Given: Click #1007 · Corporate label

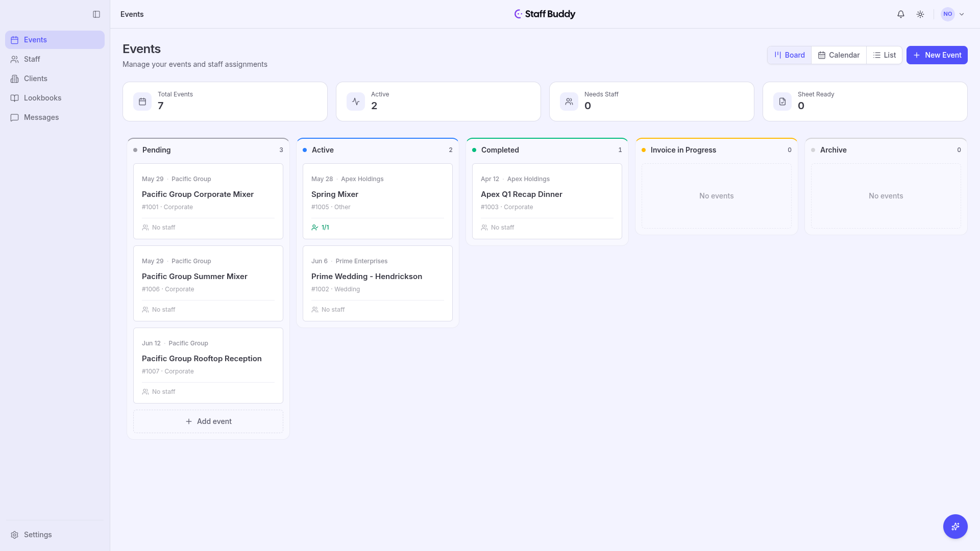Looking at the screenshot, I should [x=168, y=371].
